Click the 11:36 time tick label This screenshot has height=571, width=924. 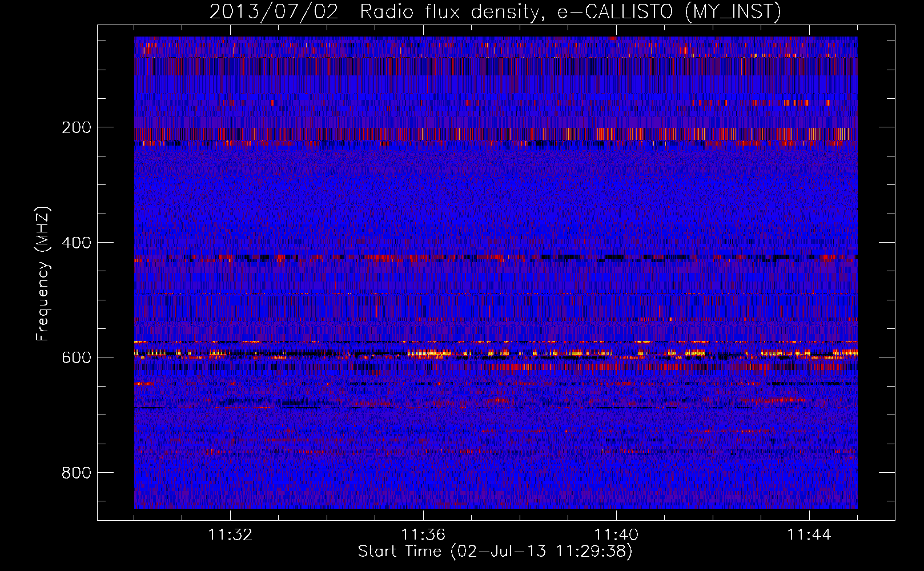tap(423, 535)
